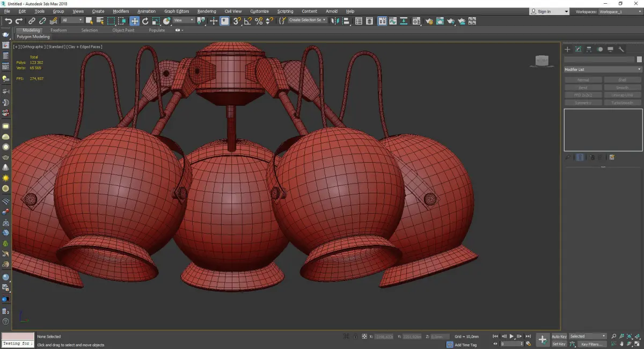
Task: Click the Set Key button
Action: tap(559, 344)
